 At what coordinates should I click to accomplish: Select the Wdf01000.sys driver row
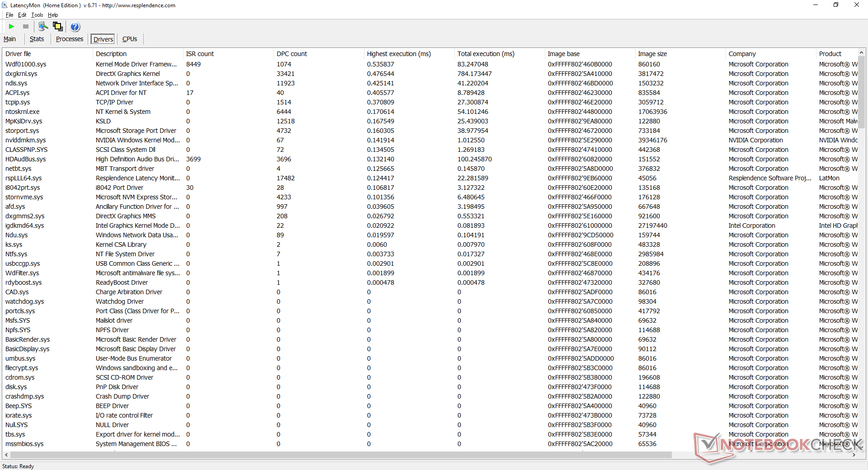coord(430,64)
